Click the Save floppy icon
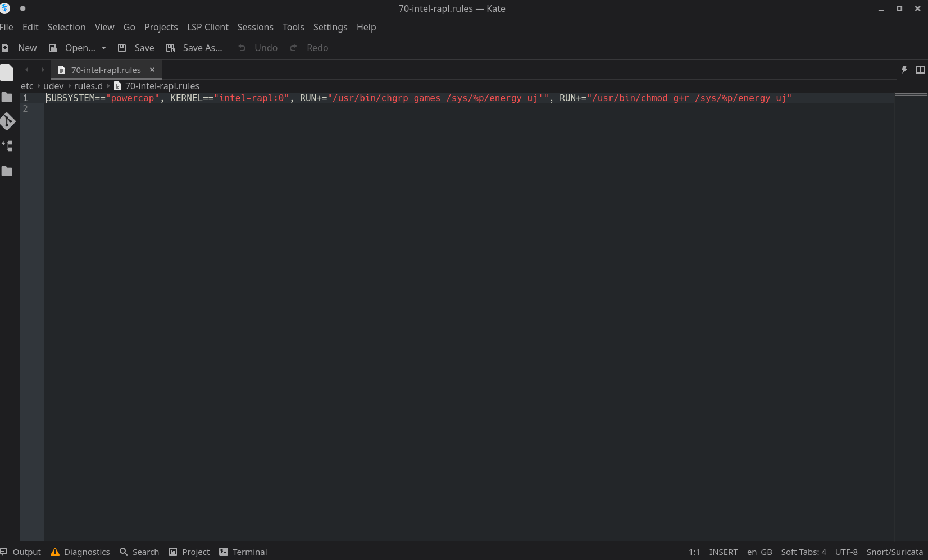 pos(122,48)
